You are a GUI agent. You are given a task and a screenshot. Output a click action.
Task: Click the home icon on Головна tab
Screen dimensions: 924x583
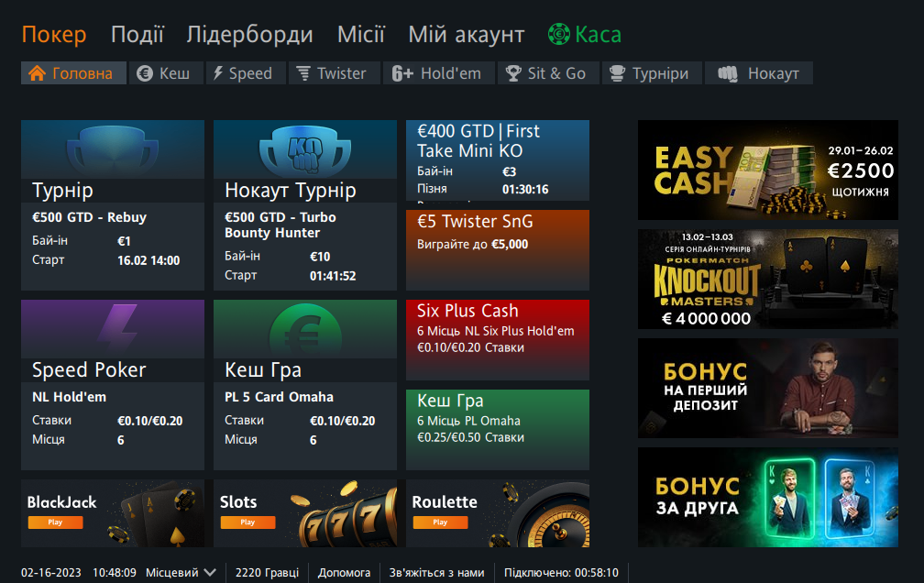[x=37, y=73]
